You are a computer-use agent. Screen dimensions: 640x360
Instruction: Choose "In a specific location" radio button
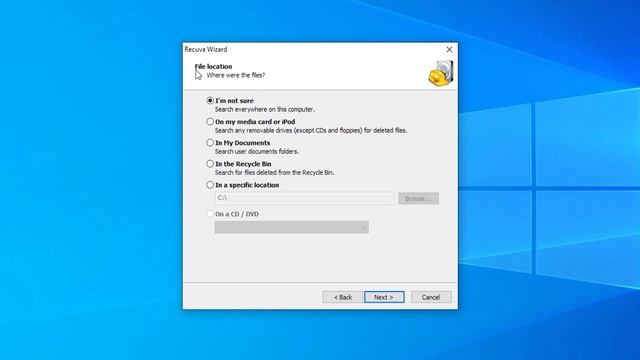(210, 185)
